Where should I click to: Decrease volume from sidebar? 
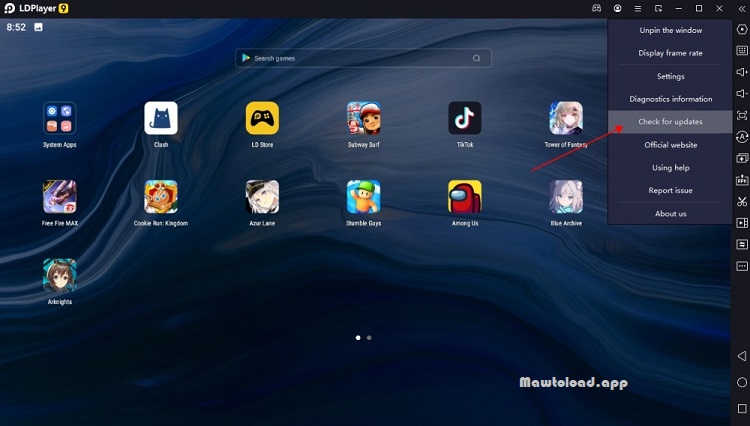[742, 93]
